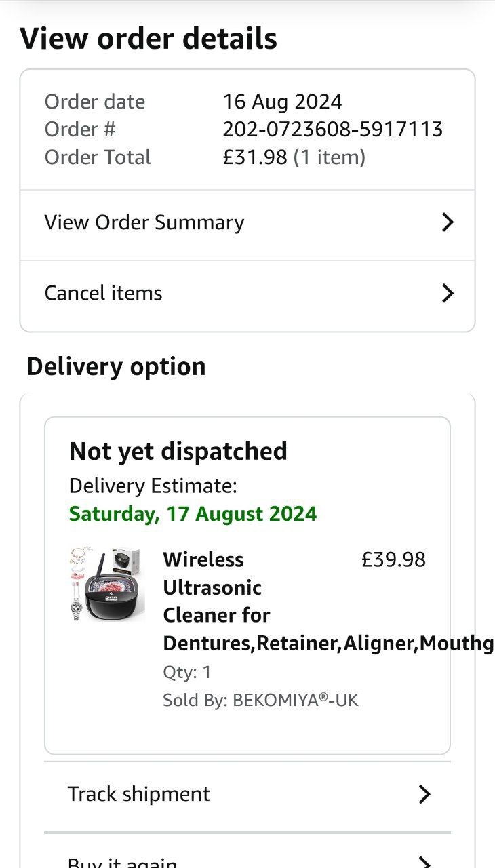Tap the Cancel items chevron arrow
Screen dimensions: 495x868
[x=447, y=293]
